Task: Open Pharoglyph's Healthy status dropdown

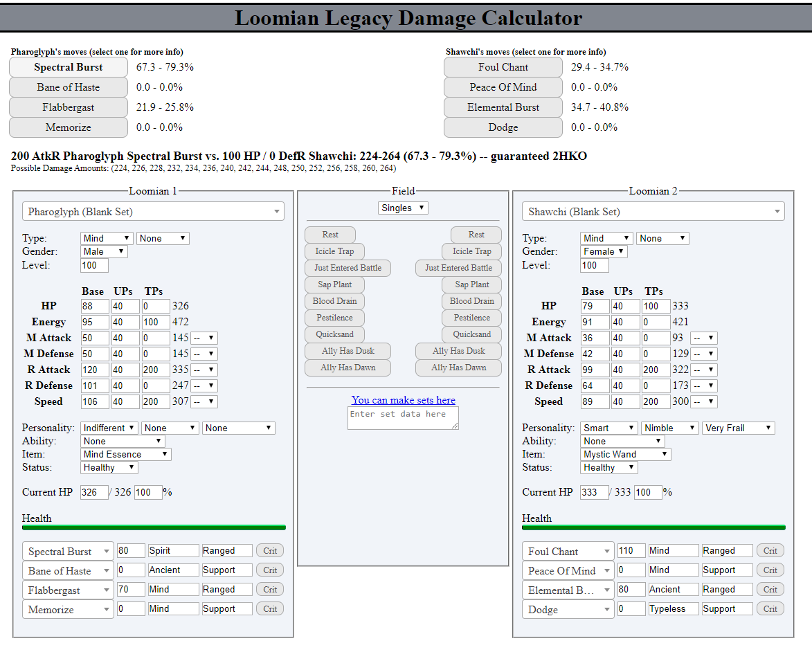Action: coord(109,467)
